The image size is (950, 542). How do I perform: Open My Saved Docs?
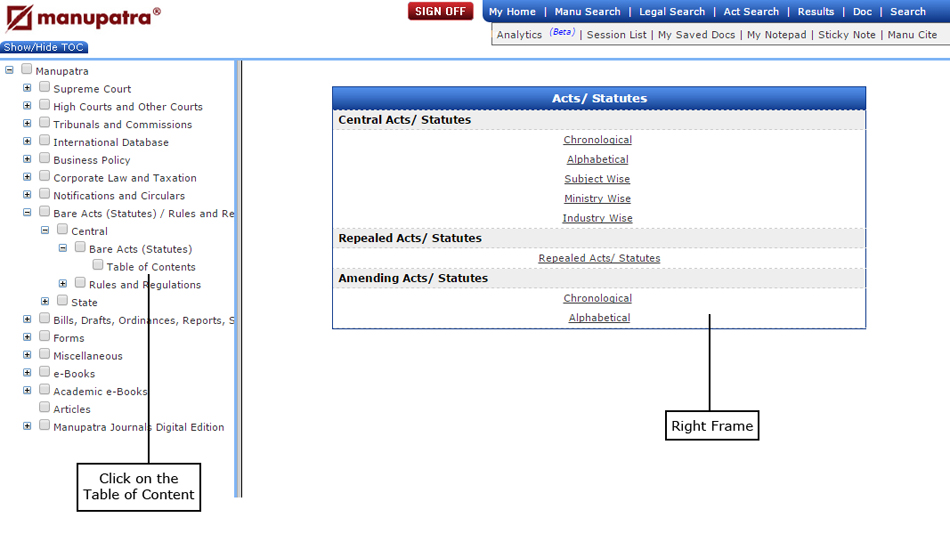696,35
